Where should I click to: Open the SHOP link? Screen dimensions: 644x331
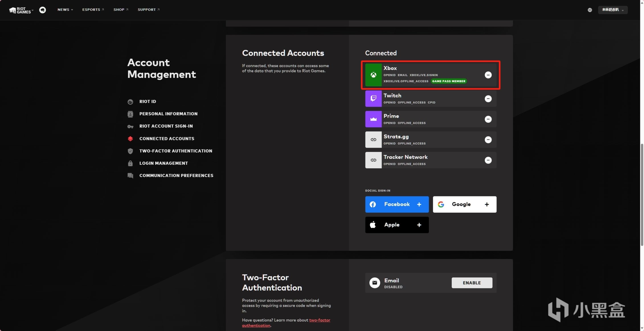click(121, 10)
